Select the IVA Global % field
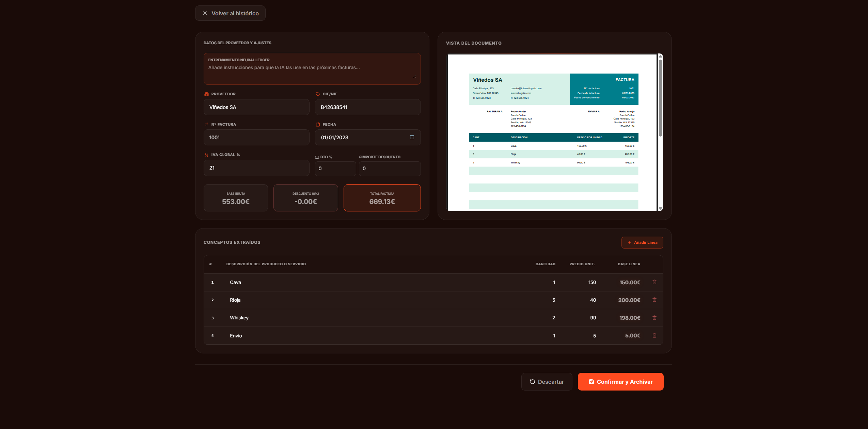 (256, 168)
